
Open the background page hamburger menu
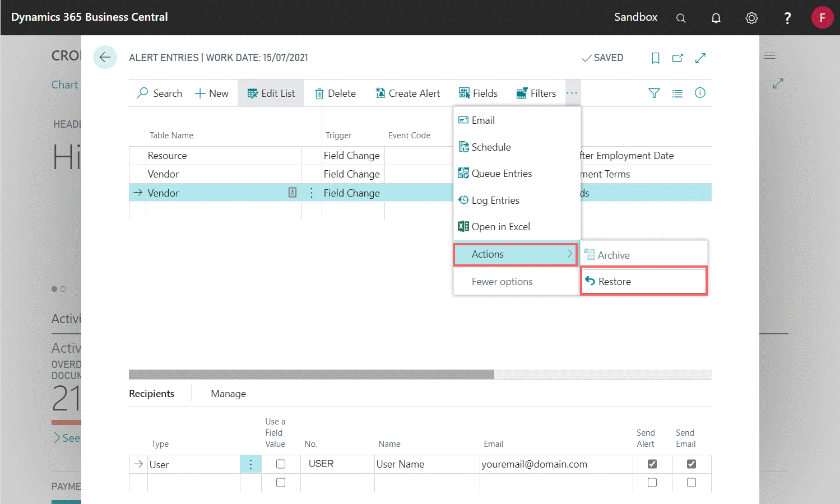[770, 56]
